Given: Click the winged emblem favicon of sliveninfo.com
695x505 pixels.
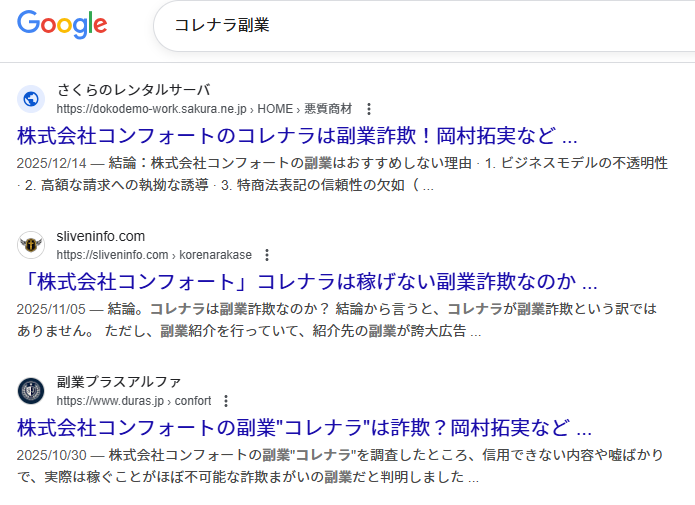Looking at the screenshot, I should click(31, 245).
